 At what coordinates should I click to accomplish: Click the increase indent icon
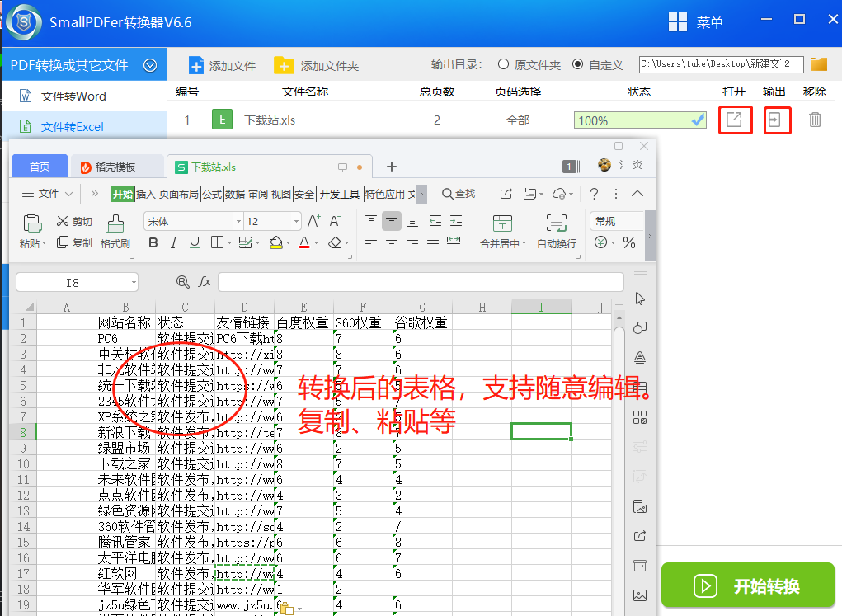(x=456, y=221)
